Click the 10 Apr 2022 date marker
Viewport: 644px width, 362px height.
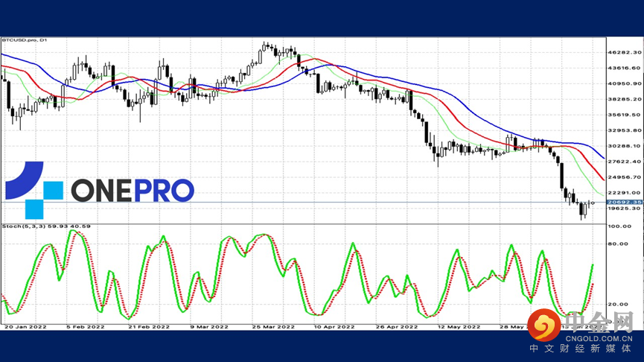point(333,326)
